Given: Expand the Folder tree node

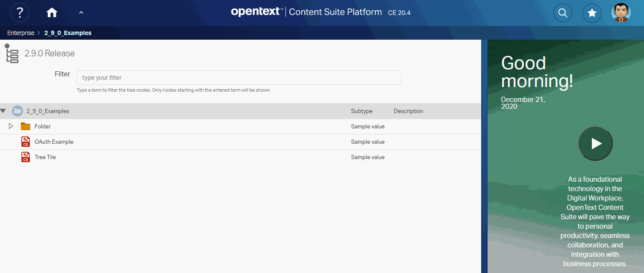Looking at the screenshot, I should [11, 126].
